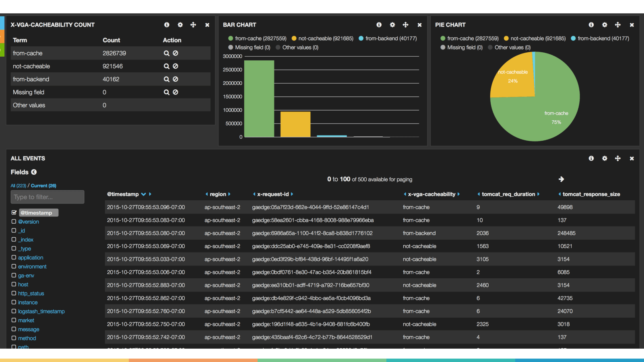Screen dimensions: 644x362
Task: Open the message field link
Action: (x=29, y=329)
